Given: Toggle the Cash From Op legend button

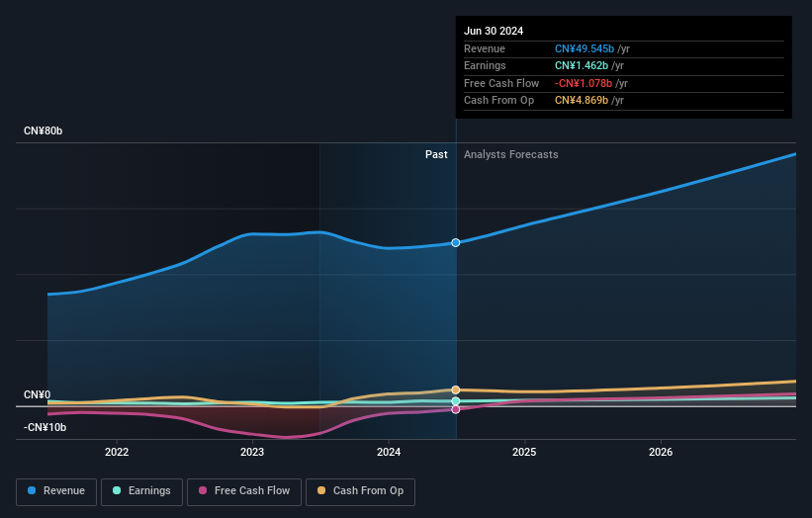Looking at the screenshot, I should pos(360,491).
